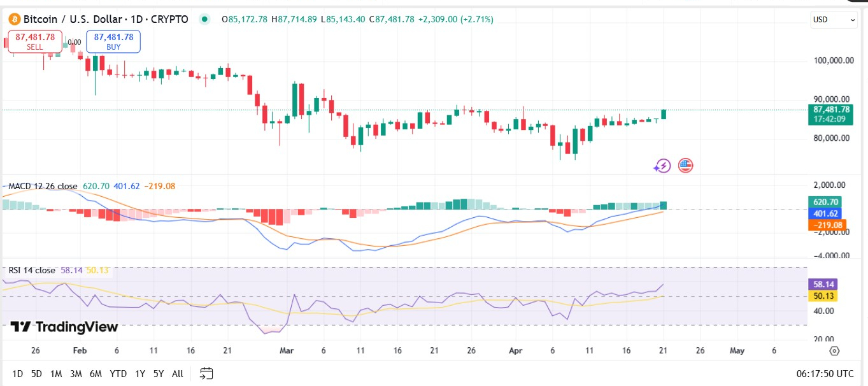This screenshot has height=386, width=868.
Task: Click the MACD 12 26 close indicator label
Action: pos(43,186)
